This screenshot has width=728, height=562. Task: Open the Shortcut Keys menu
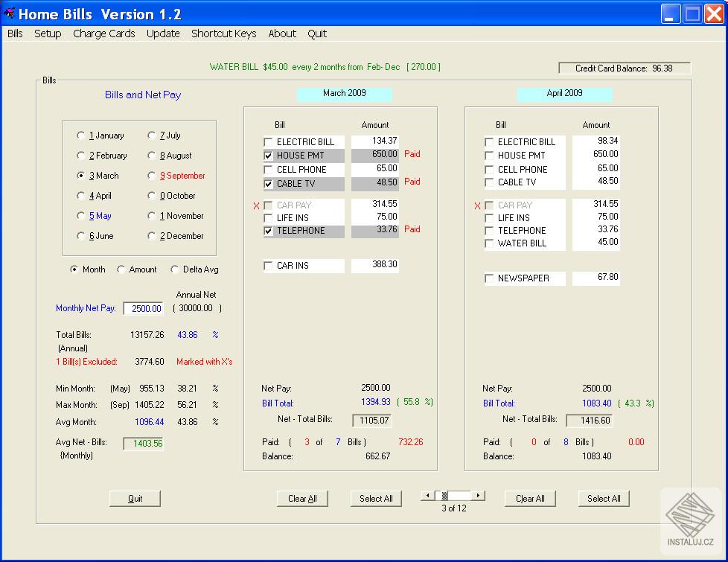click(223, 33)
